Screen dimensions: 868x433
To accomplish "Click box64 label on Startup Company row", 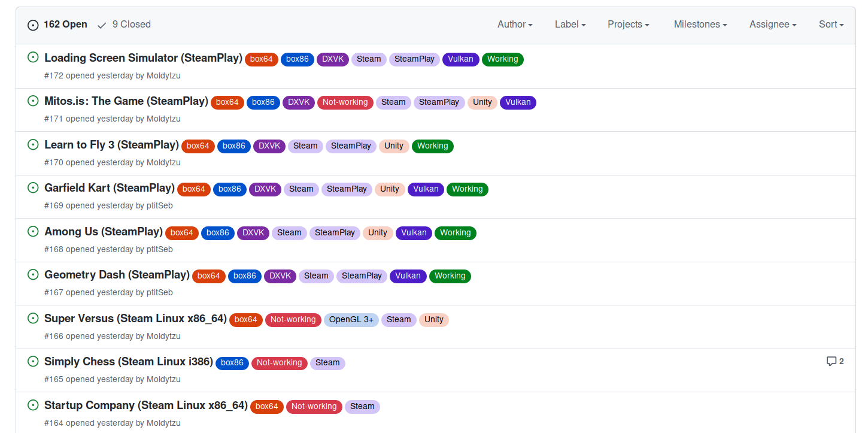I will click(267, 407).
